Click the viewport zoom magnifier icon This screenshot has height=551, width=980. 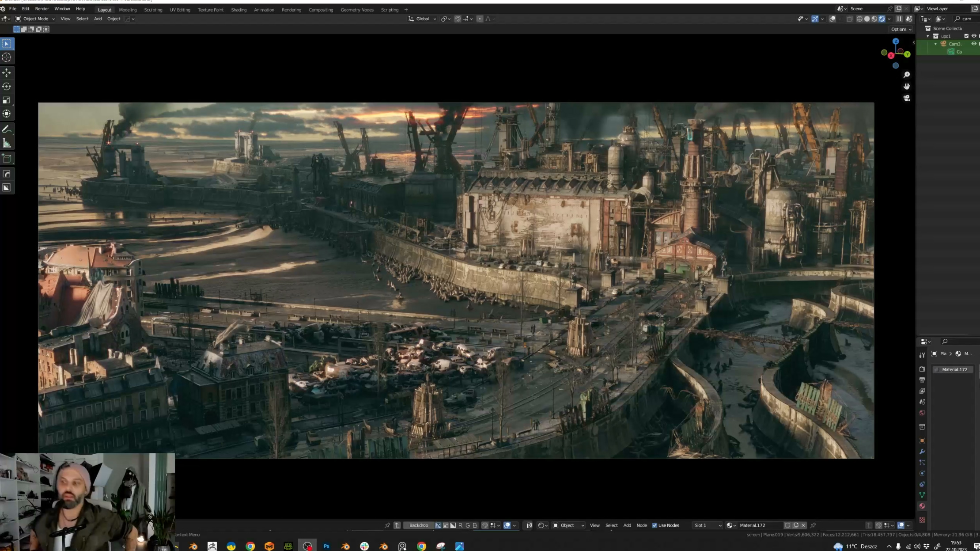click(x=907, y=75)
